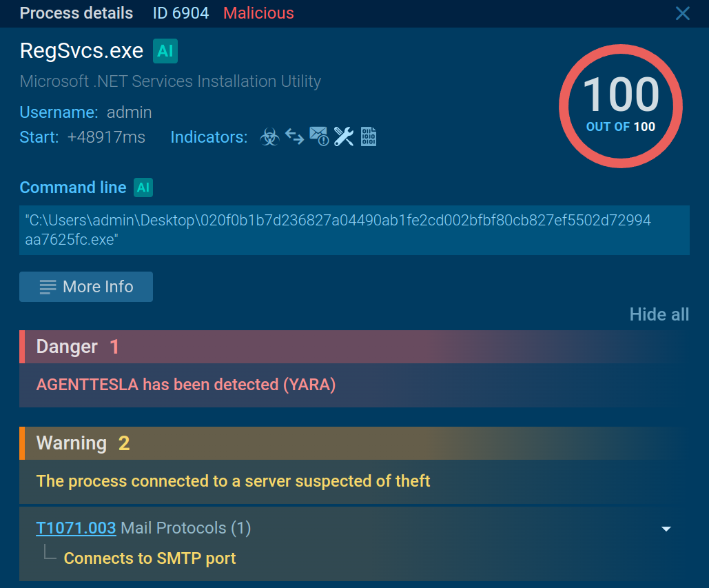Screen dimensions: 709x588
Task: Click the AGENTTESLA has been detected entry
Action: pyautogui.click(x=186, y=385)
